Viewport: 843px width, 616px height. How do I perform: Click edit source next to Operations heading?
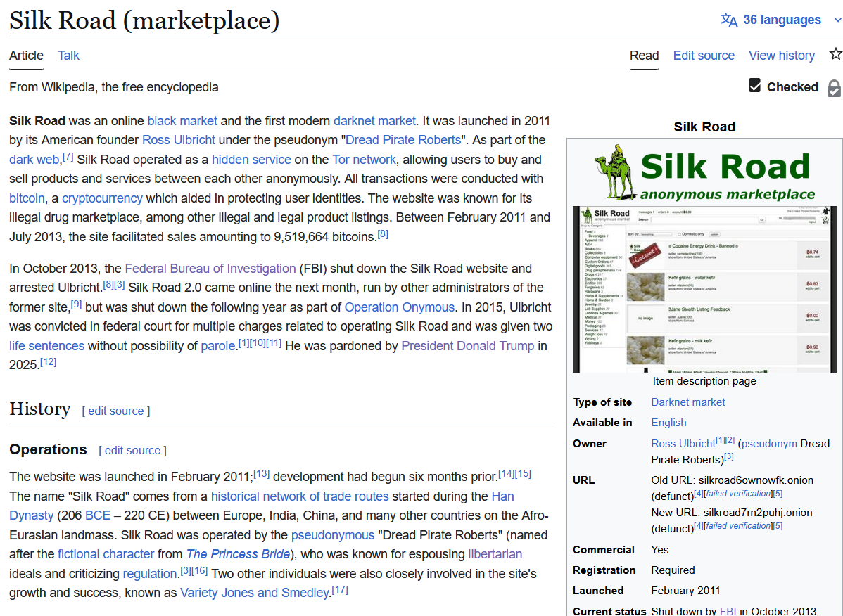point(132,451)
